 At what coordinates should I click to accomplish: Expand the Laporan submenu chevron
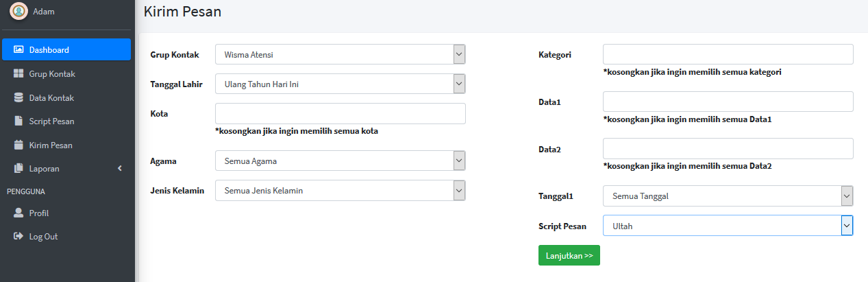click(x=120, y=169)
